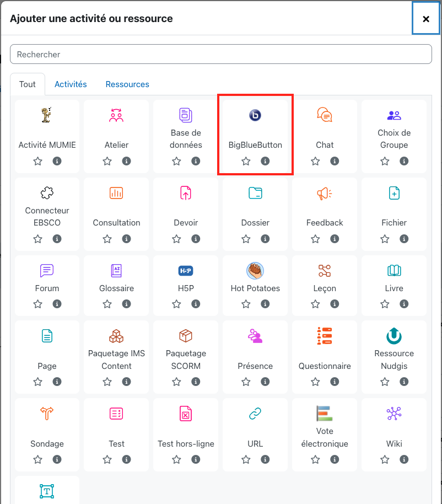This screenshot has width=442, height=504.
Task: Switch to the Activités tab
Action: click(71, 84)
